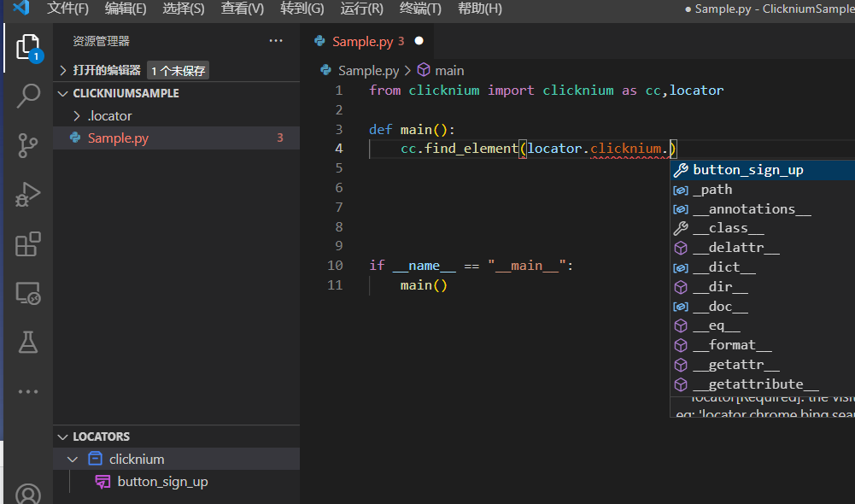Screen dimensions: 855x504
Task: Open the Remote Explorer view
Action: [x=28, y=293]
